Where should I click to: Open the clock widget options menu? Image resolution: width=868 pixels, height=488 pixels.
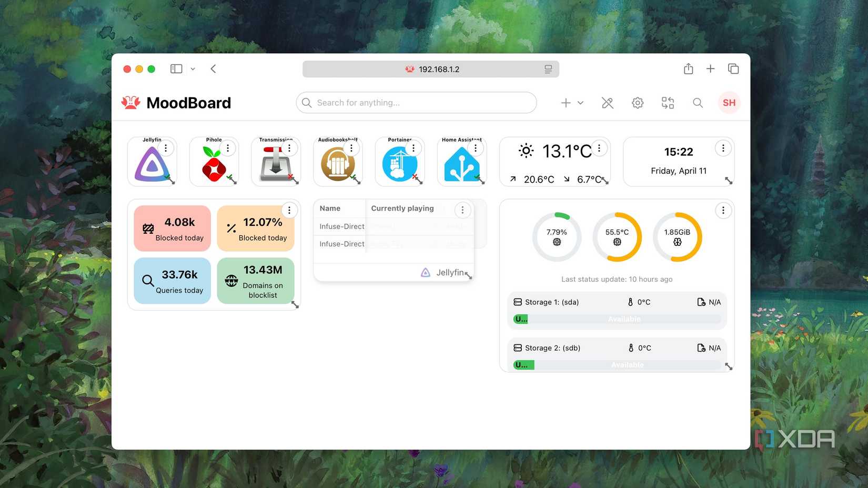coord(723,148)
